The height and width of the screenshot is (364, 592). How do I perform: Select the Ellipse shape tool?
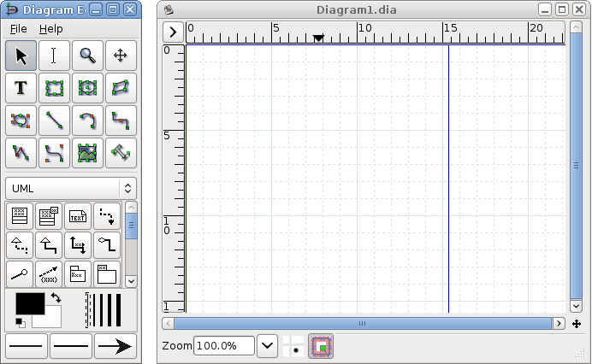[87, 88]
